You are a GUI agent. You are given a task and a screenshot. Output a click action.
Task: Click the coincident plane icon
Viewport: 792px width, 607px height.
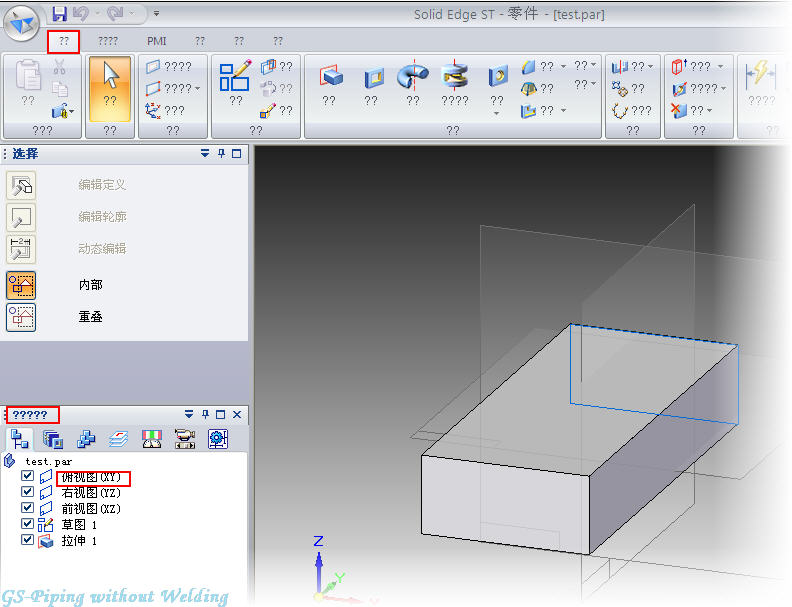pos(153,66)
